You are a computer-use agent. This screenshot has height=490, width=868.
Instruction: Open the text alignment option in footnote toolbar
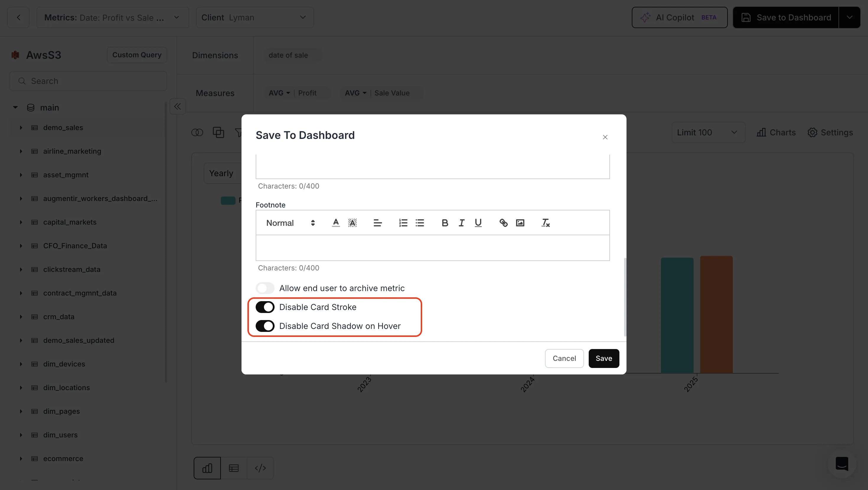pyautogui.click(x=377, y=223)
